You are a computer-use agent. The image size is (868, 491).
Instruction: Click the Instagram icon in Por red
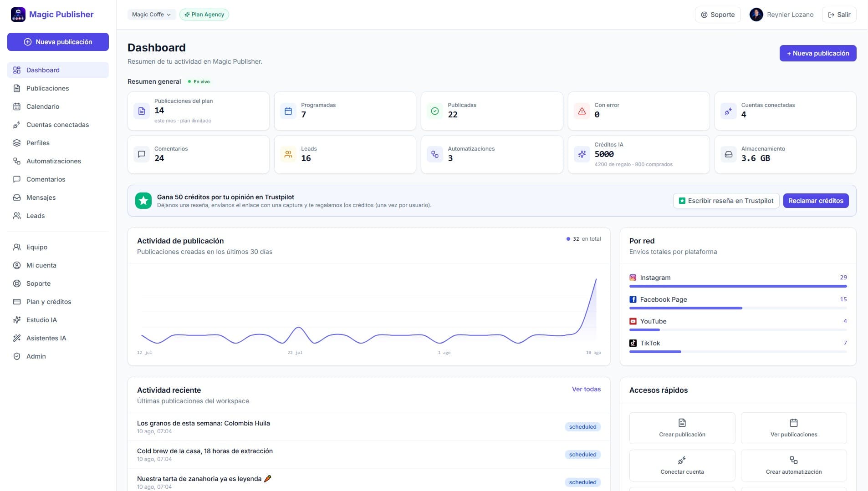click(633, 278)
